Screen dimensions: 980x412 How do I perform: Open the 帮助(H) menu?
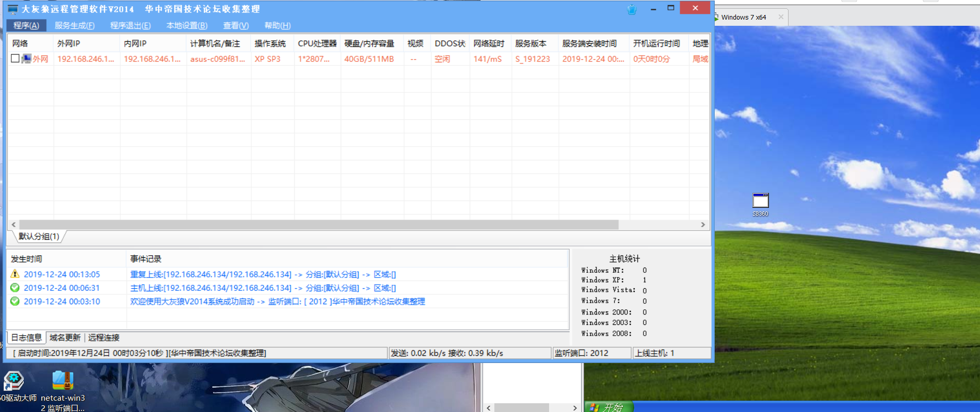[278, 25]
